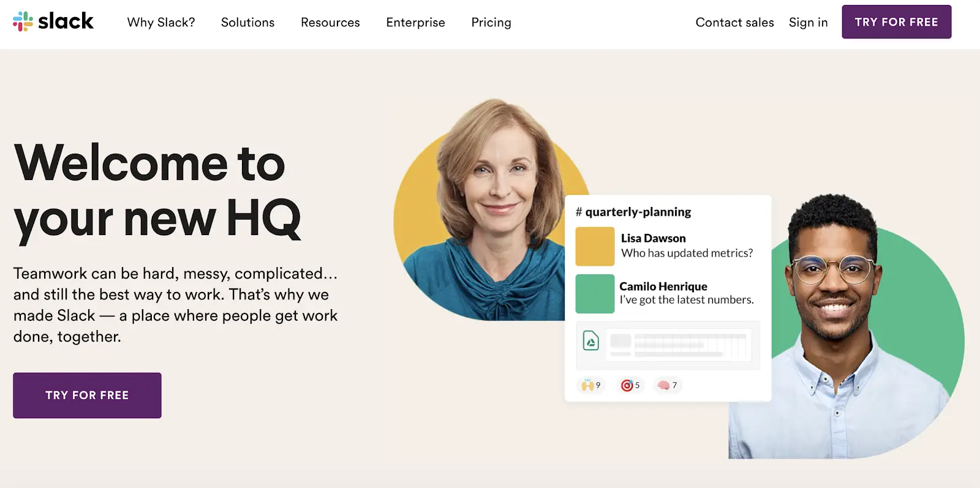The height and width of the screenshot is (488, 980).
Task: Click the #quarterly-planning channel title
Action: pos(633,212)
